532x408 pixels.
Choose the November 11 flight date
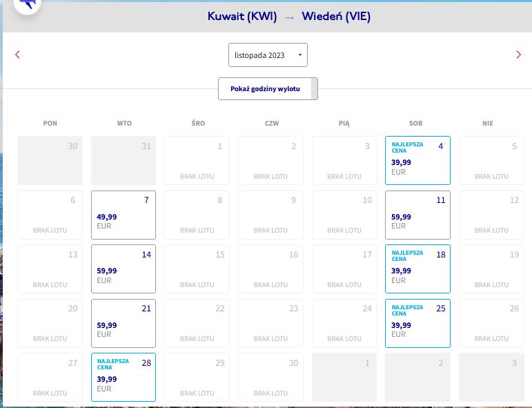(417, 215)
